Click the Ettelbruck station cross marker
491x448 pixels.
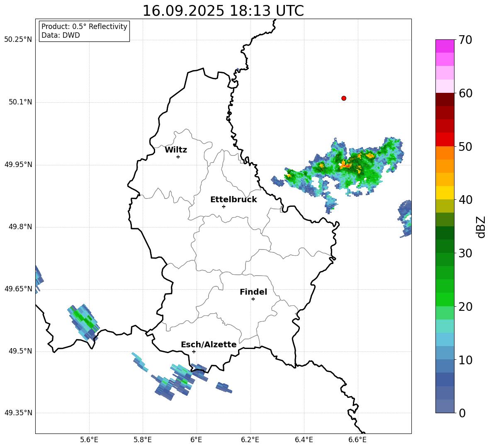click(x=224, y=206)
